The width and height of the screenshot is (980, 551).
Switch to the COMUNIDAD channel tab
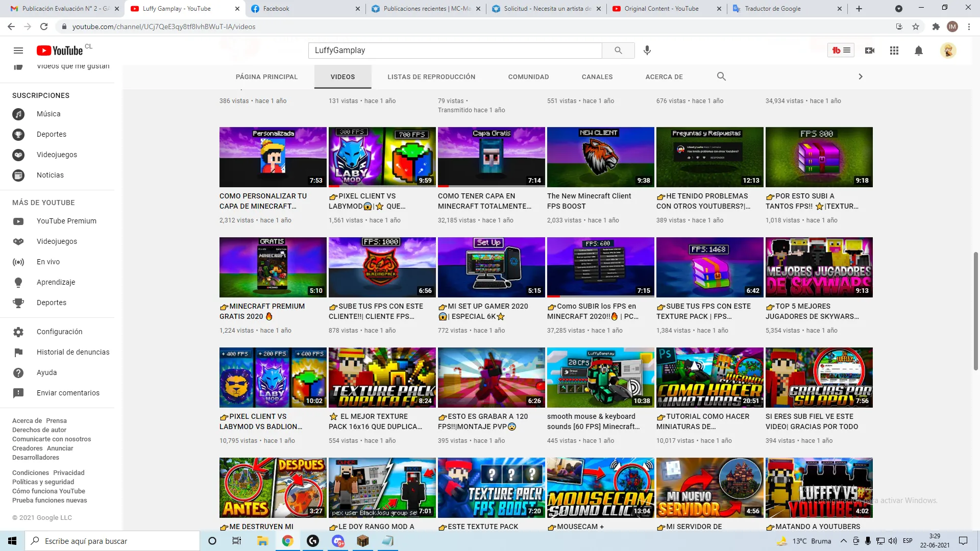(528, 77)
